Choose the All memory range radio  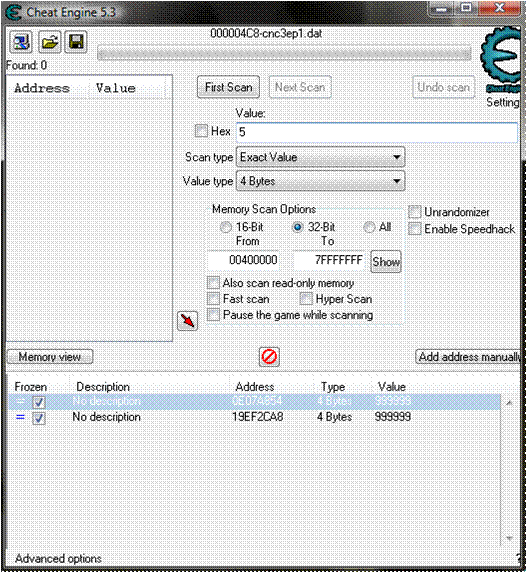coord(369,227)
